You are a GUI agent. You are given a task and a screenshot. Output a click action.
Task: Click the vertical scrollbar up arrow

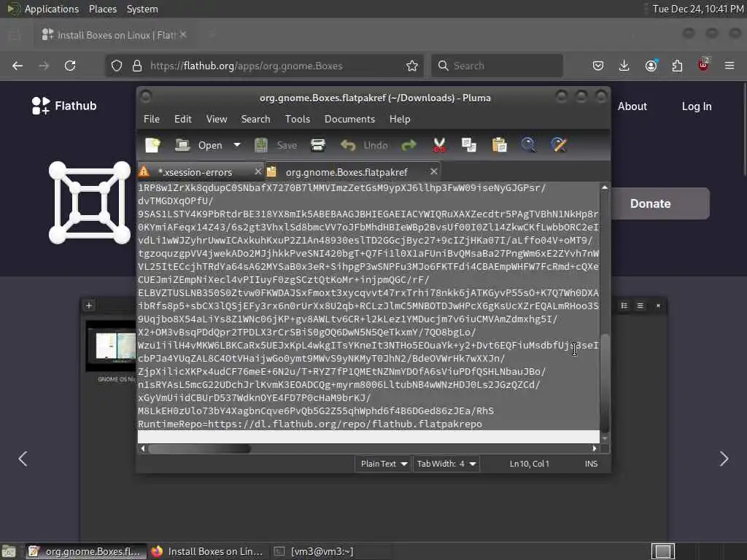pyautogui.click(x=605, y=187)
